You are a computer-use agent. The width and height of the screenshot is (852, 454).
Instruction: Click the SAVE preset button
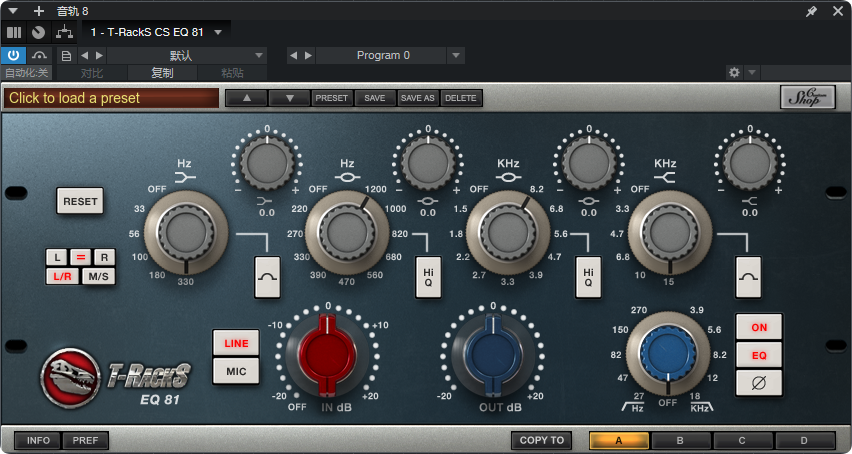375,98
